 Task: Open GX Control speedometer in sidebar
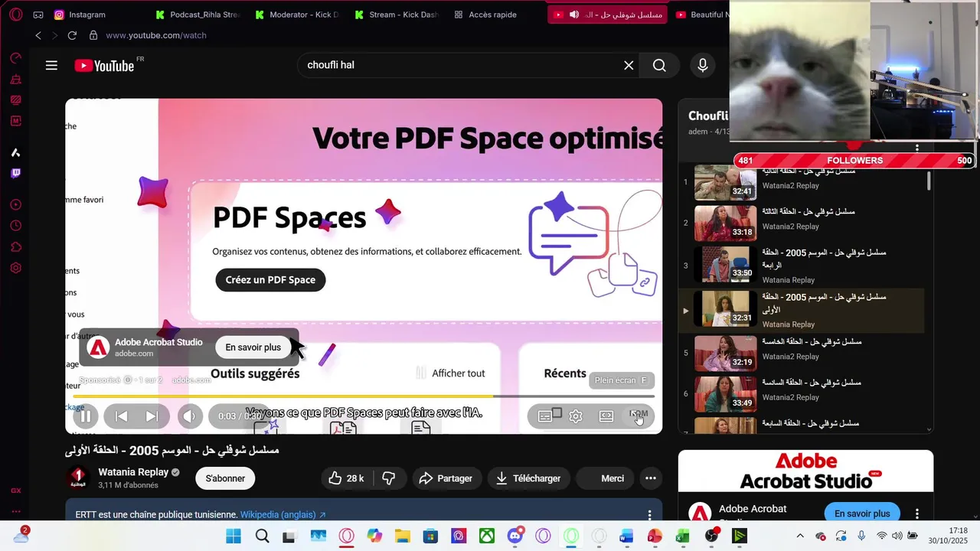[16, 58]
